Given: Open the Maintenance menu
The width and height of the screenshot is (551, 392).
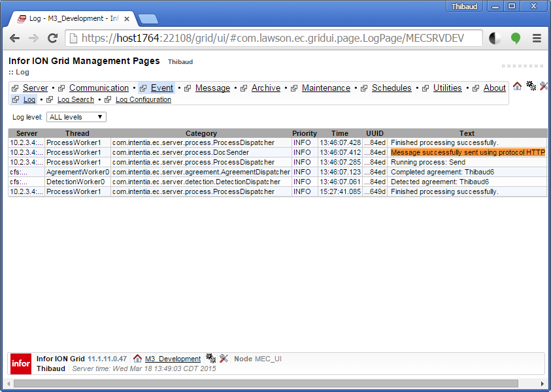Looking at the screenshot, I should [x=326, y=88].
